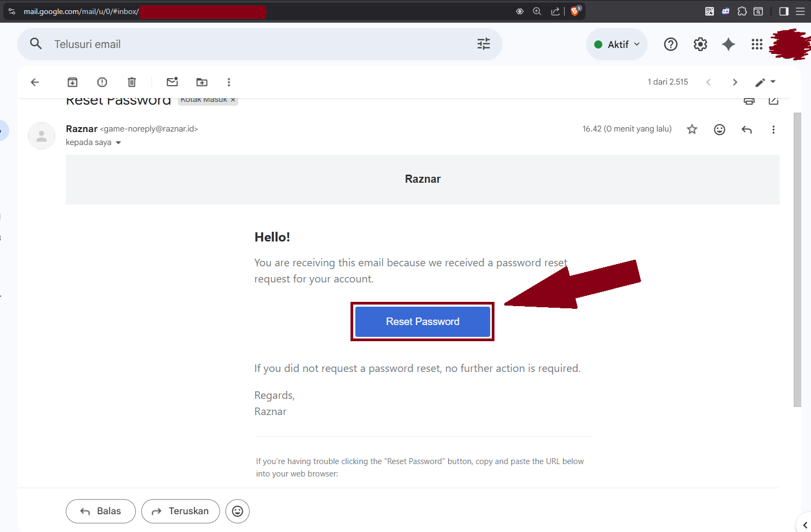Screen dimensions: 811x532
Task: Open the email's three-dot more menu
Action: pyautogui.click(x=773, y=129)
